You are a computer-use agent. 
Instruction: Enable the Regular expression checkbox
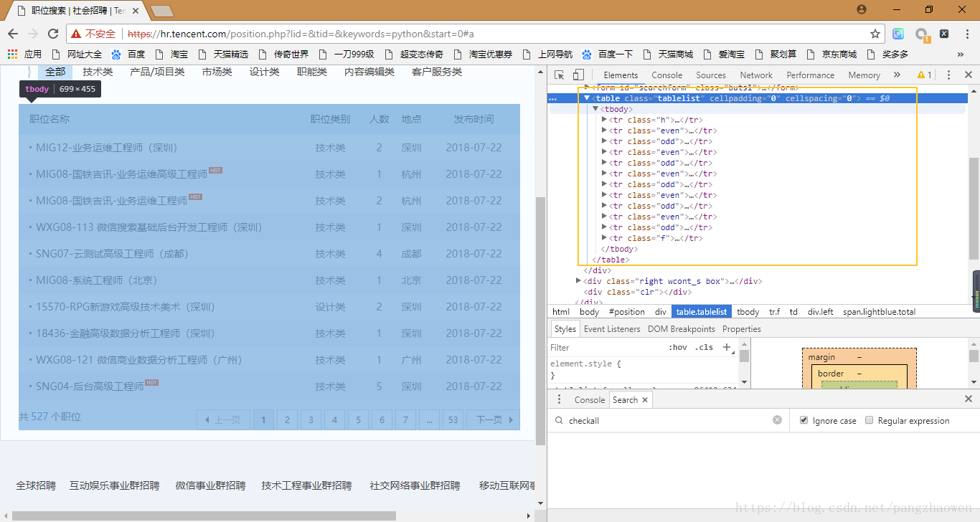[x=870, y=420]
